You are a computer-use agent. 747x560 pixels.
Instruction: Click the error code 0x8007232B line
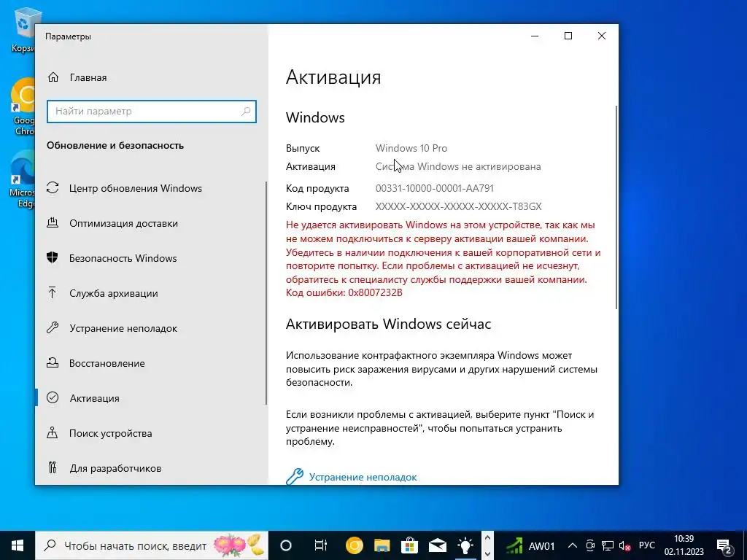tap(344, 292)
